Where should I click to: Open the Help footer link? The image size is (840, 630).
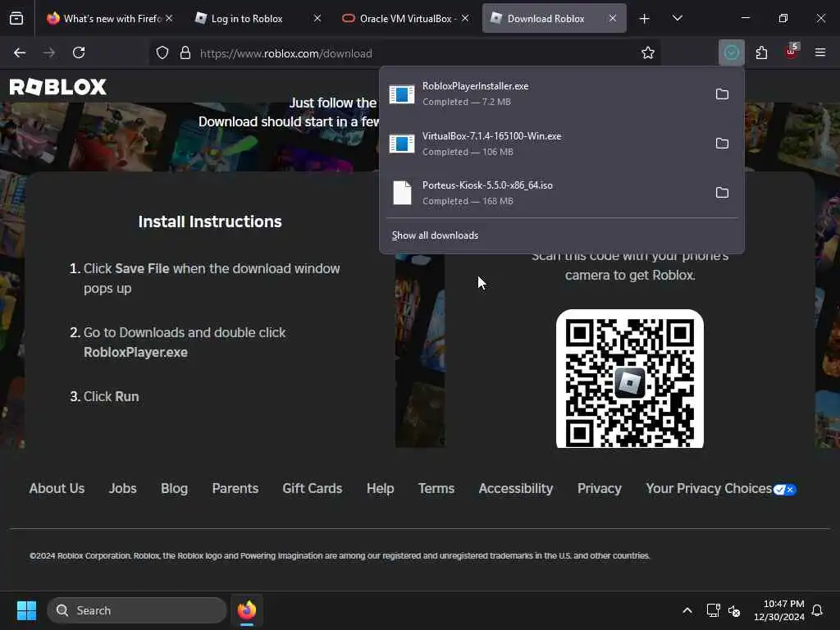coord(381,489)
